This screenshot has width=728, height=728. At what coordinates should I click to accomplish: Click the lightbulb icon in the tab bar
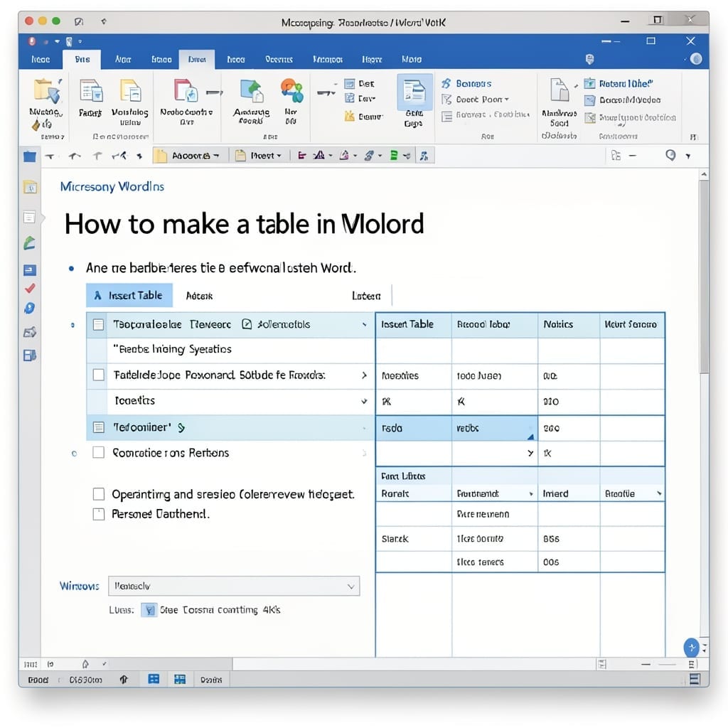point(589,59)
